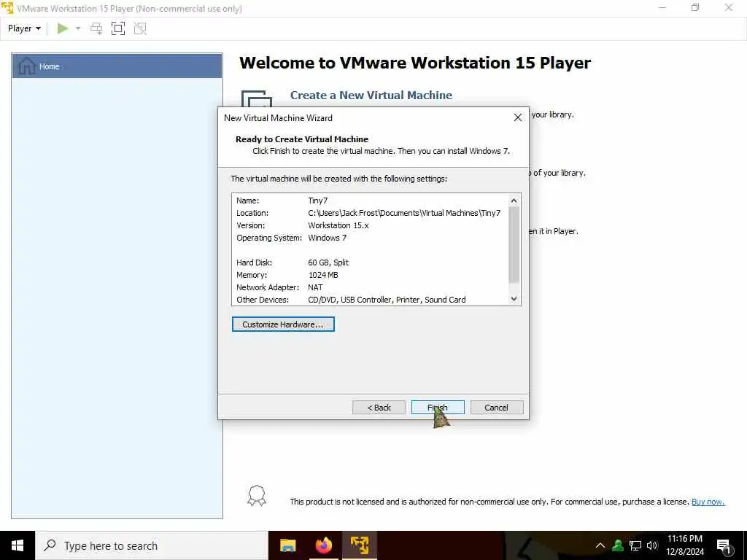Restore down the VMware Player window
747x560 pixels.
695,8
